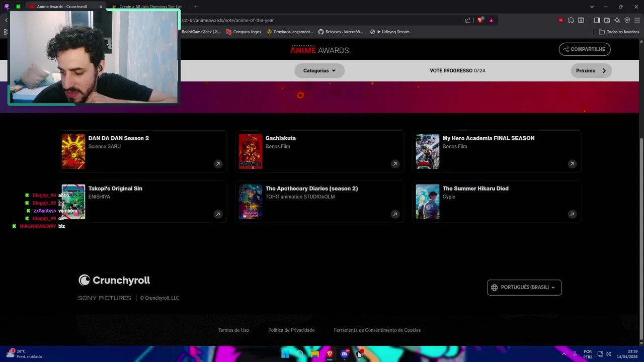Open the Brave Wallet icon
Viewport: 644px width, 362px height.
607,20
